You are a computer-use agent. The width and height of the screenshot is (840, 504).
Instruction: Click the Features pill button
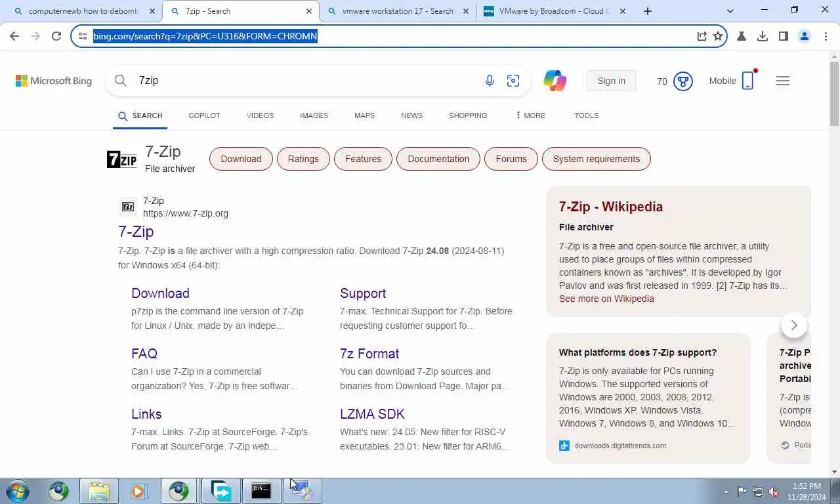pos(363,159)
